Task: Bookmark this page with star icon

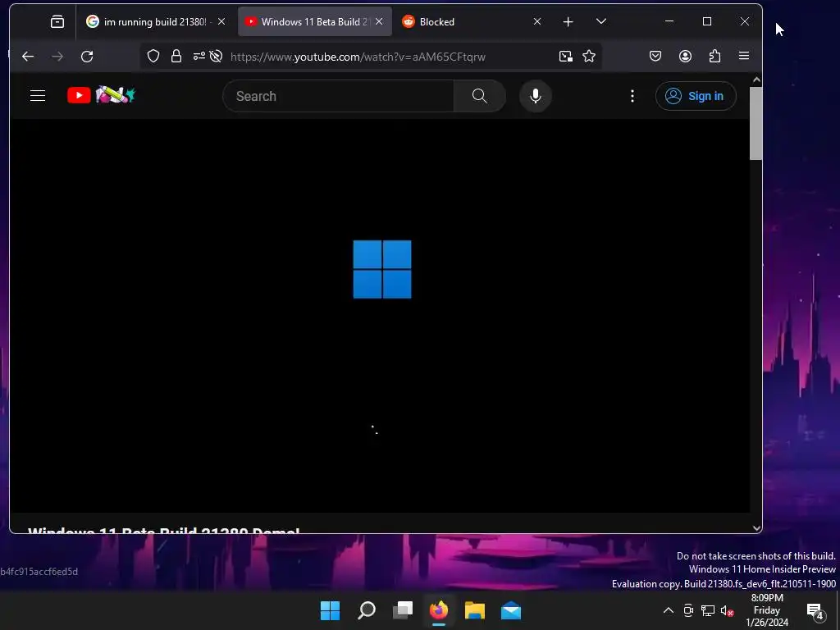Action: pos(589,57)
